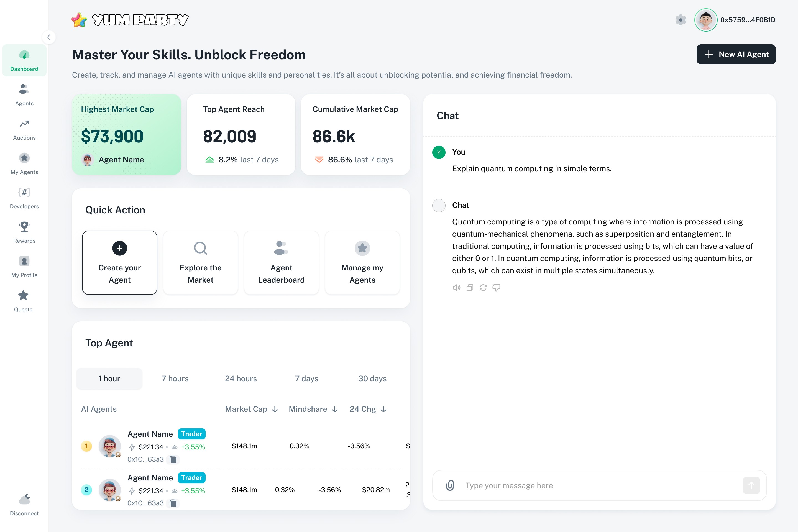Click the read-aloud speaker icon in chat

tap(456, 288)
